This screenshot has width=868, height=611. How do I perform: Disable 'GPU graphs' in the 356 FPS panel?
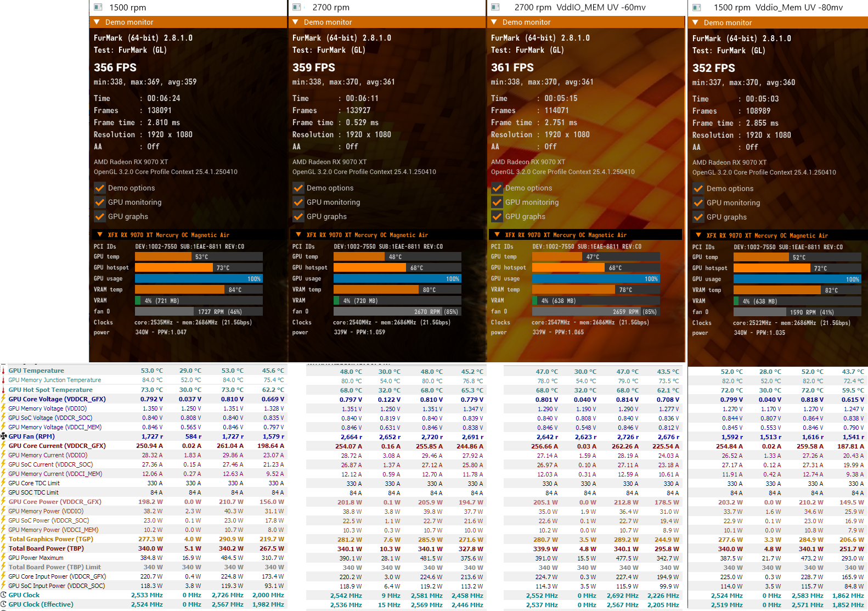100,216
